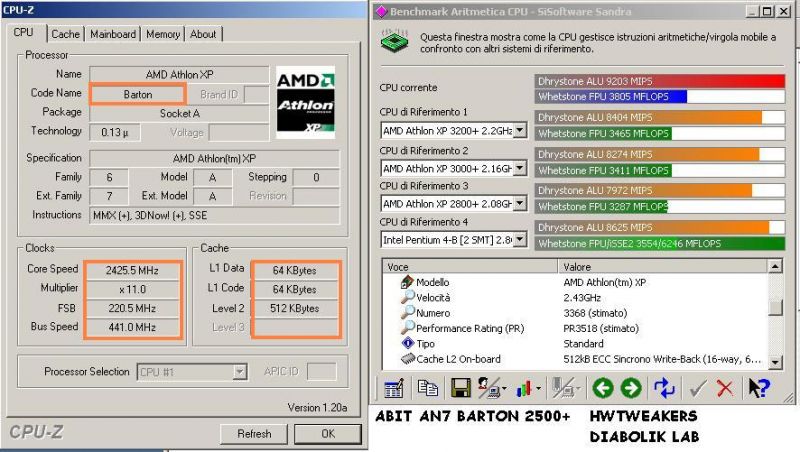Viewport: 800px width, 452px height.
Task: Click PR3518 (stimato) value in list
Action: pos(601,328)
